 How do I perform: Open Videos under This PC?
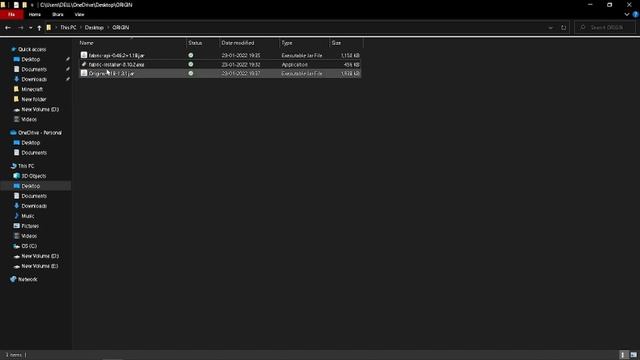coord(29,236)
